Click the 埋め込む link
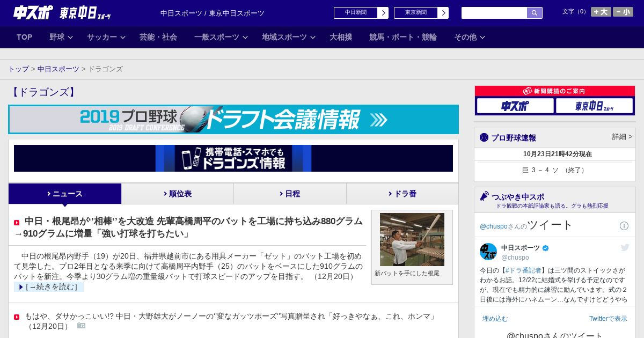644x338 pixels. pyautogui.click(x=495, y=319)
